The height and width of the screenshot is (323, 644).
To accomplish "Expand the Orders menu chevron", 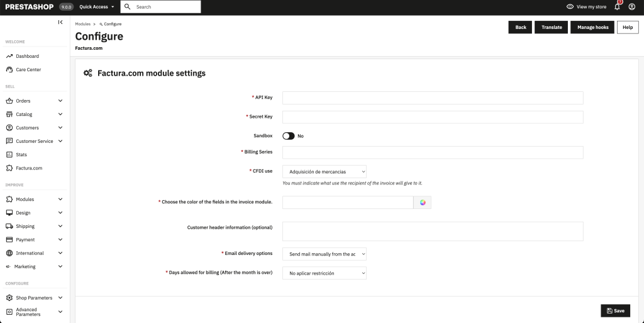I will pyautogui.click(x=60, y=101).
